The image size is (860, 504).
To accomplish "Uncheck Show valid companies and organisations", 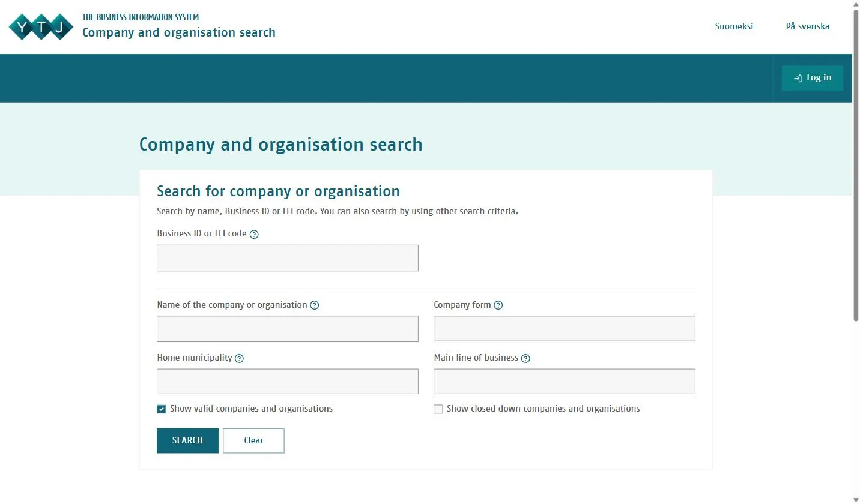I will [x=162, y=409].
